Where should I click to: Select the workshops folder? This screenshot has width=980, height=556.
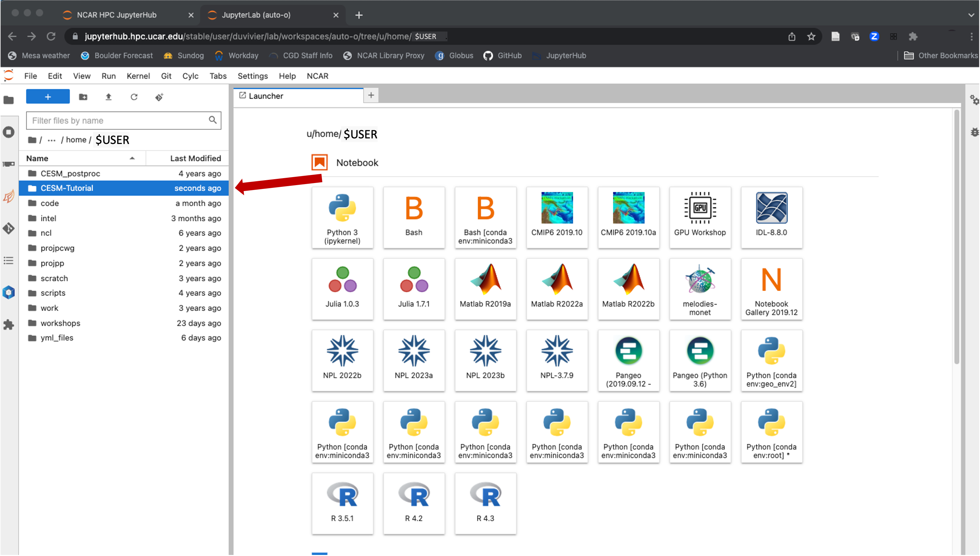point(124,323)
